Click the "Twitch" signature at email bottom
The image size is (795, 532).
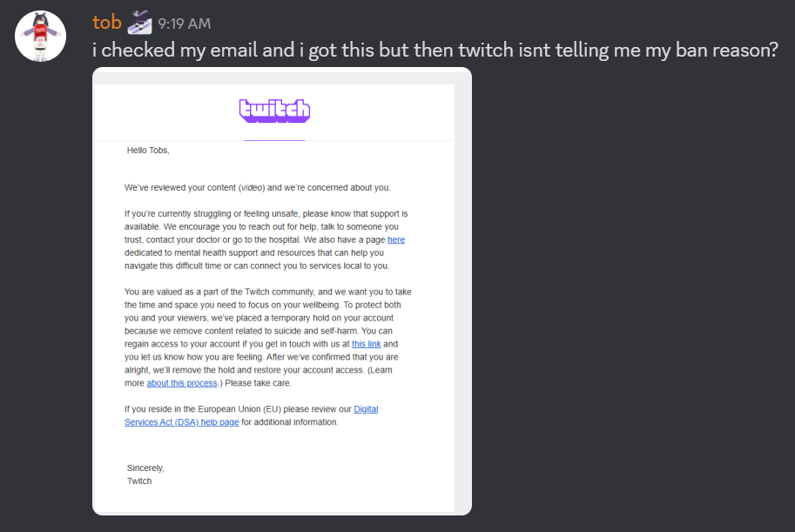pos(139,481)
